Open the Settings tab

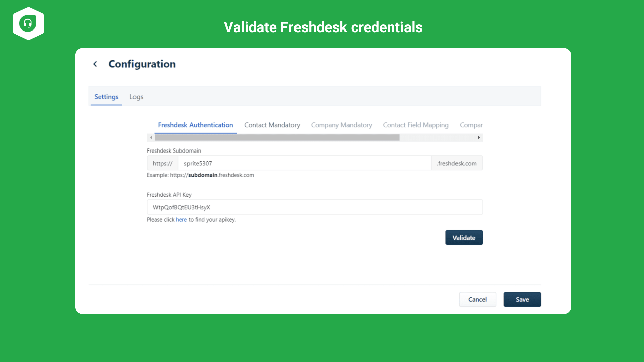click(x=106, y=97)
